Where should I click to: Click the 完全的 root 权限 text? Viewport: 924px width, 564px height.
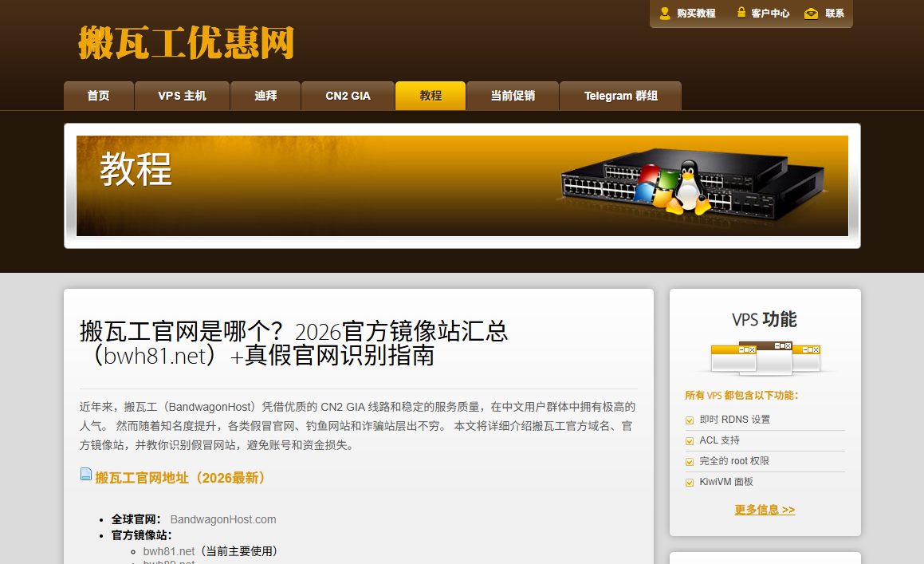734,461
